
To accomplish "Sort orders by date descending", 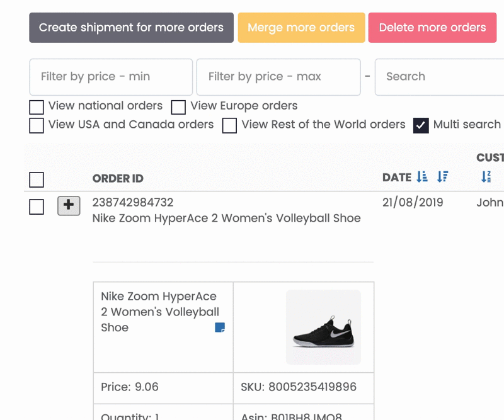I will [443, 177].
